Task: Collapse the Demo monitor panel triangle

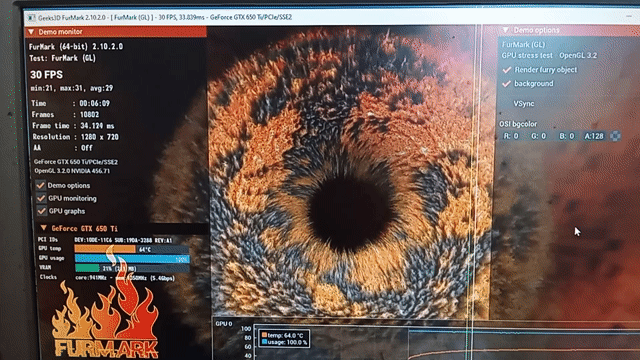Action: (31, 32)
